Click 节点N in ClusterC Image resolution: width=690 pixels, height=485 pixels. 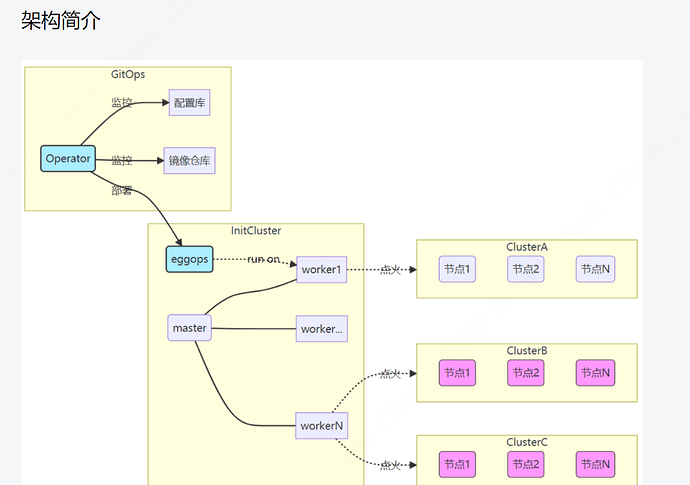coord(595,464)
